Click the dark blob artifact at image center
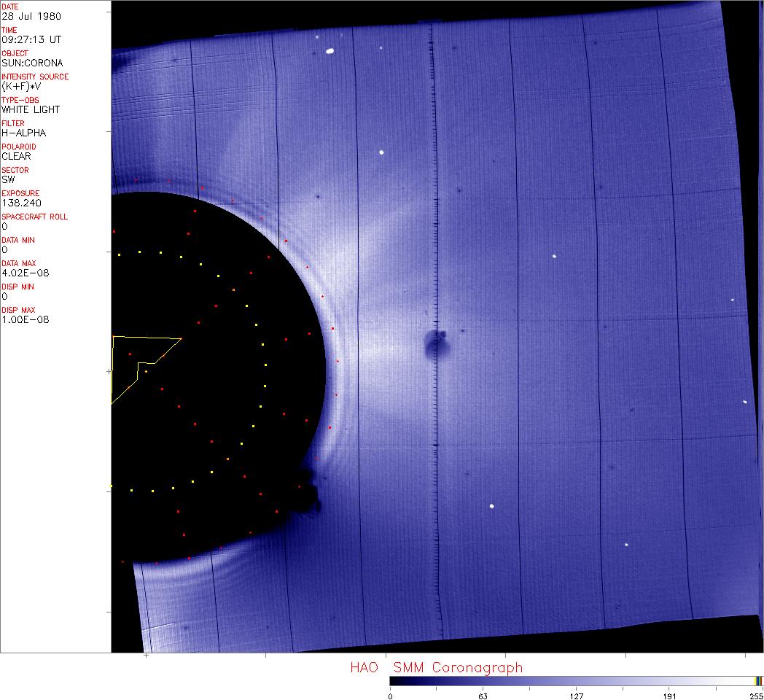 coord(436,343)
